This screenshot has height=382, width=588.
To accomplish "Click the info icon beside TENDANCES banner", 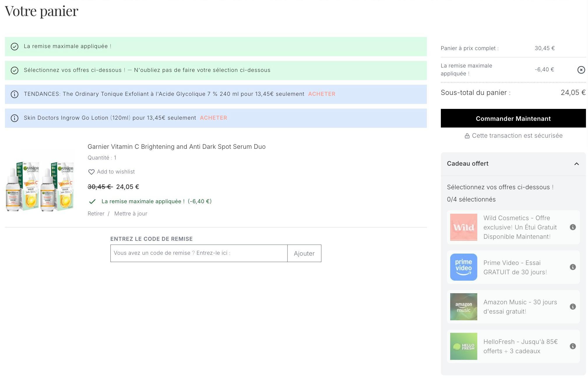I will (15, 94).
